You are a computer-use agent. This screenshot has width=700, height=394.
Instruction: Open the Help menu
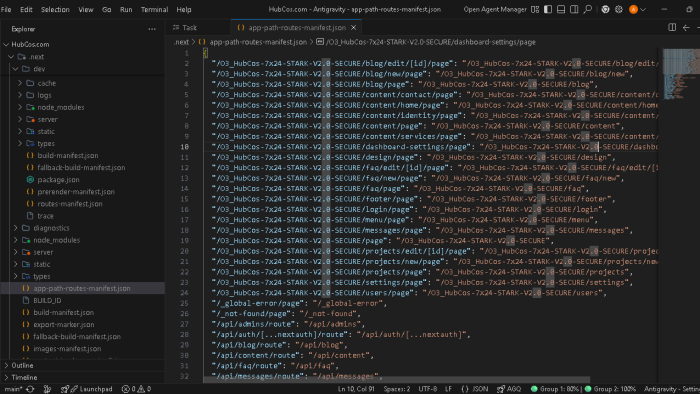(184, 9)
